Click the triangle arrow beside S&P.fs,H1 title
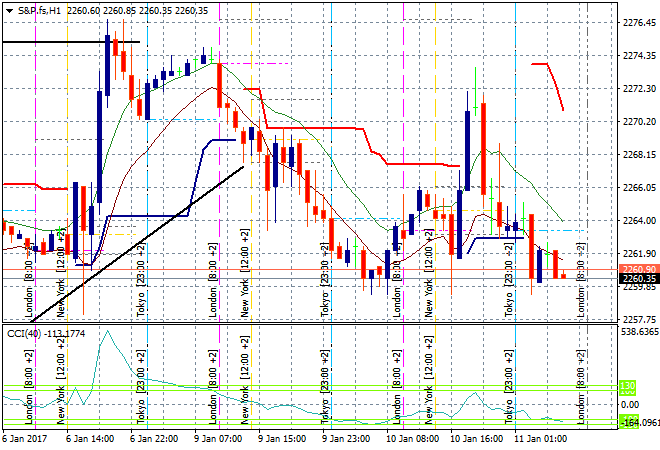This screenshot has width=660, height=450. [x=8, y=9]
